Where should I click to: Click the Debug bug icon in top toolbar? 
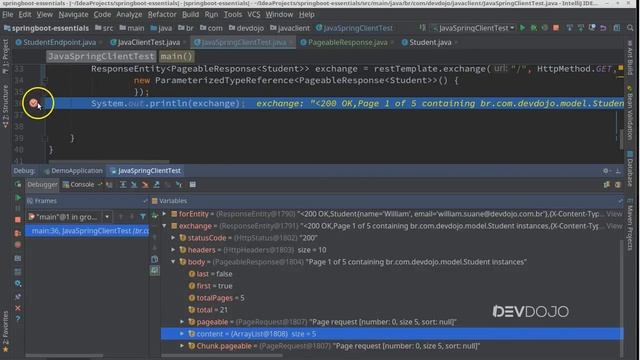[533, 28]
